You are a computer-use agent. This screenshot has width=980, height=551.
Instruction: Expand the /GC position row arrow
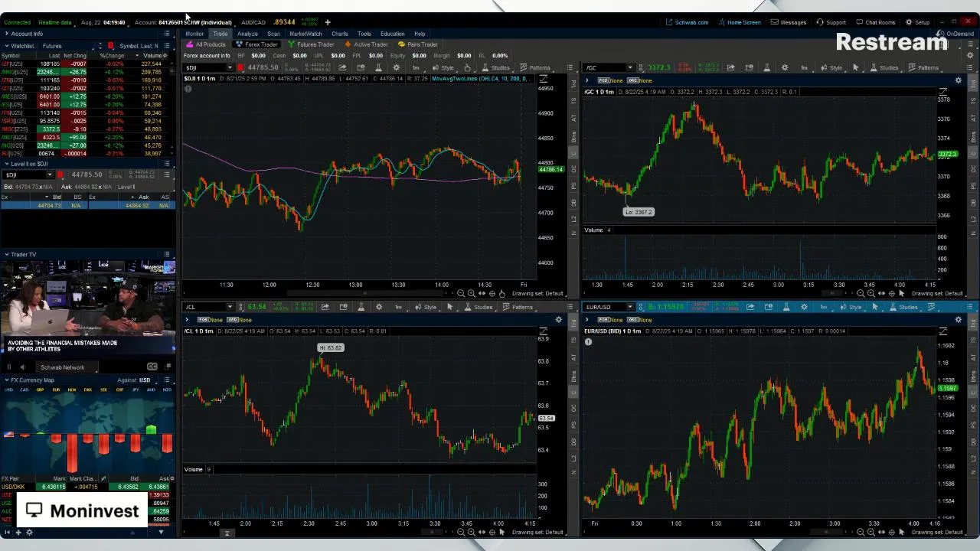(x=587, y=80)
